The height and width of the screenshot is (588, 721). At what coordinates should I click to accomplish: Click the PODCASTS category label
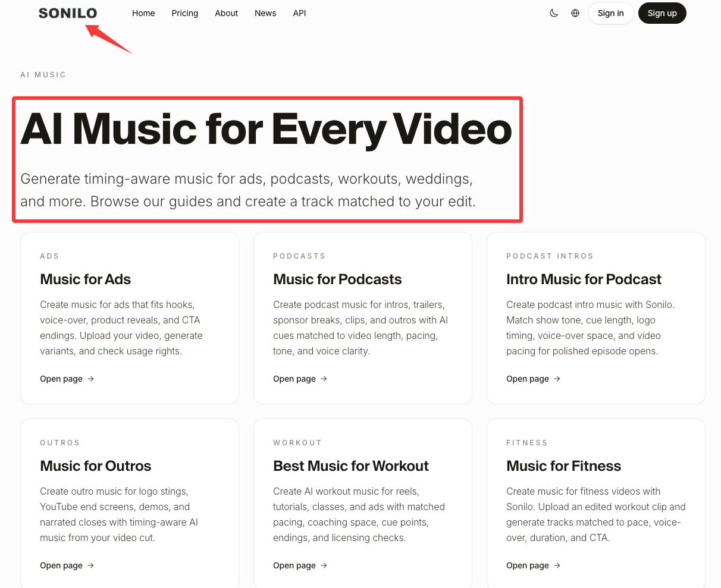coord(299,256)
